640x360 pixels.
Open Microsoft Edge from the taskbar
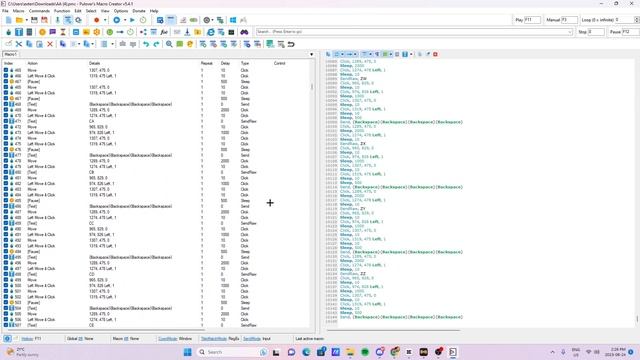coord(306,352)
